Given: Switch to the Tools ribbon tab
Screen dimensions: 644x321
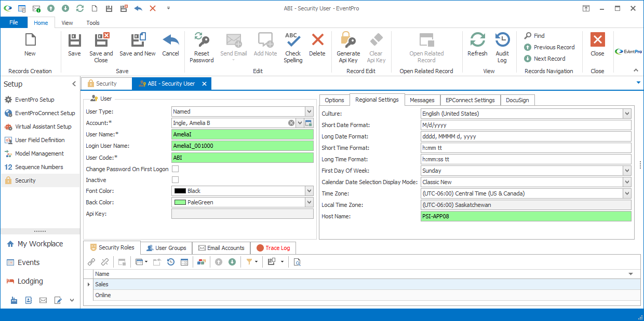Looking at the screenshot, I should click(x=93, y=23).
